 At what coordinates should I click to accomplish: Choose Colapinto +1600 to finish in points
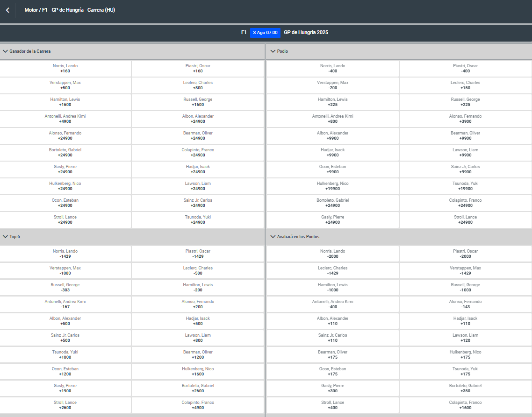tap(465, 405)
